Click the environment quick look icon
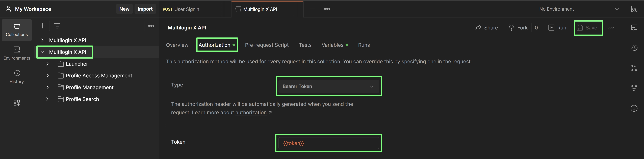The height and width of the screenshot is (159, 644). pos(634,9)
